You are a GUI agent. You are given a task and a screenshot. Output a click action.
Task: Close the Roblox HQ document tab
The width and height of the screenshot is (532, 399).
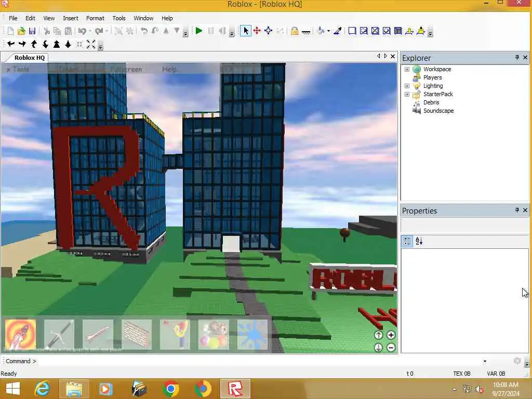pos(393,56)
